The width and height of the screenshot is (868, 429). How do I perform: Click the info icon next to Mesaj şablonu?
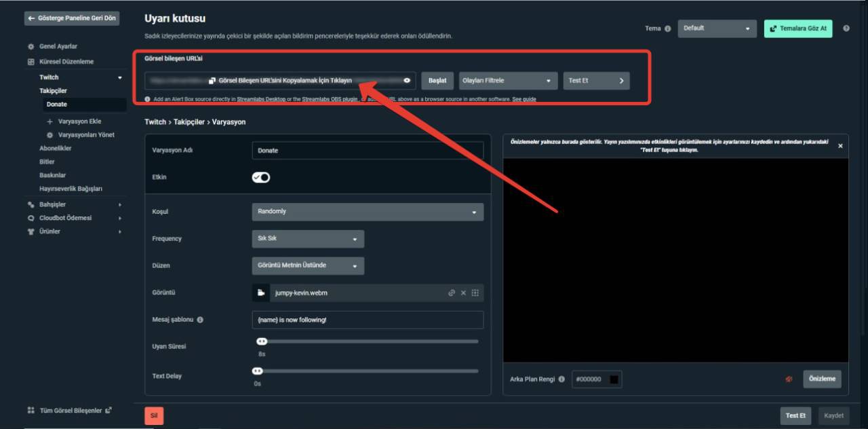(200, 320)
